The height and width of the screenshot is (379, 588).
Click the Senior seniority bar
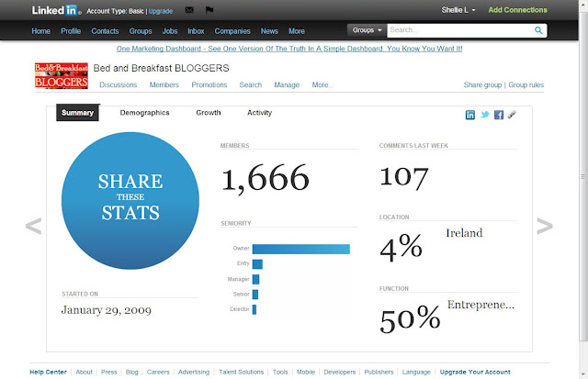(x=255, y=295)
